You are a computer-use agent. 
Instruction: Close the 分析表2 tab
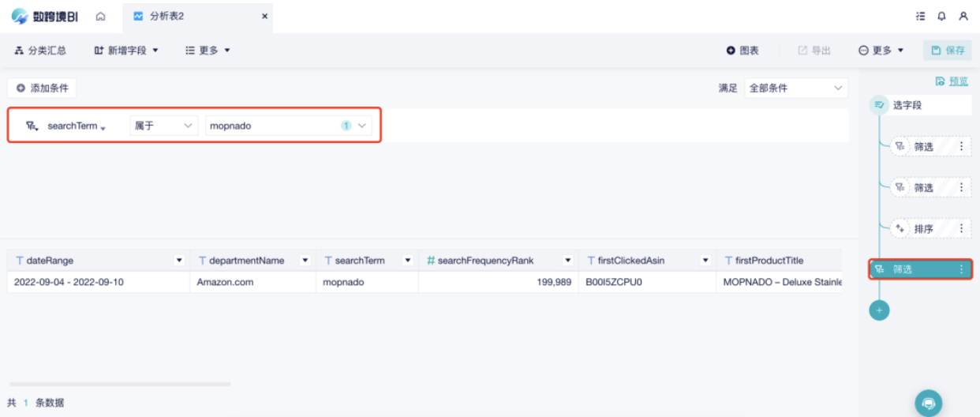pos(264,16)
